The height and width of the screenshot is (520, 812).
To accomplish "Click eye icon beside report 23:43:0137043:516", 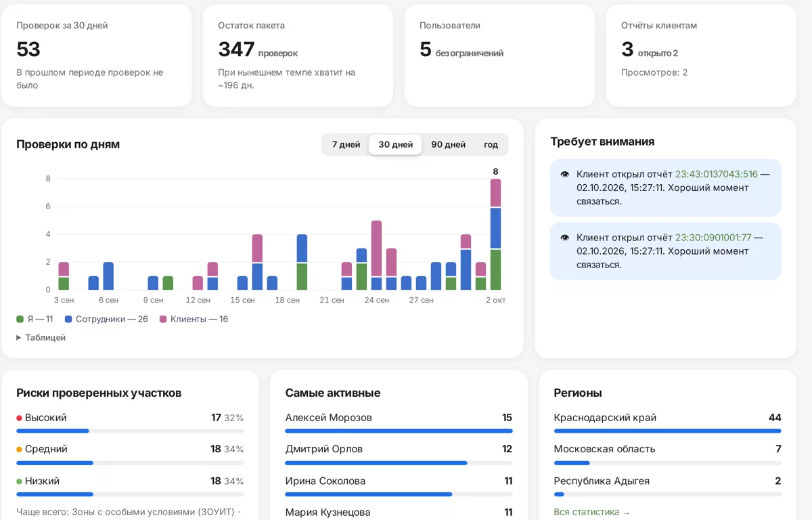I will click(x=565, y=174).
